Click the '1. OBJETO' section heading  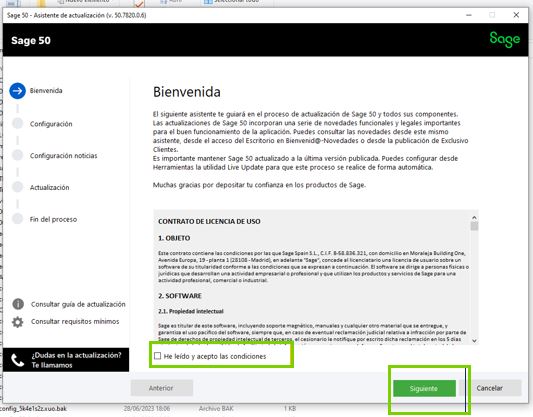click(x=174, y=238)
